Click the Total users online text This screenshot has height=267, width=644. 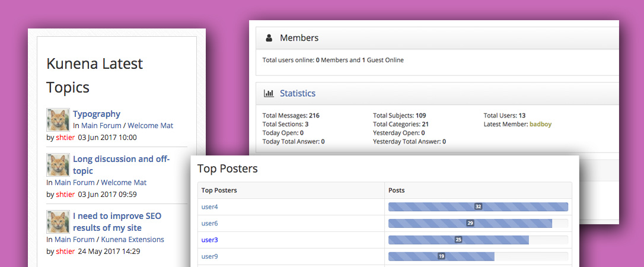click(333, 60)
